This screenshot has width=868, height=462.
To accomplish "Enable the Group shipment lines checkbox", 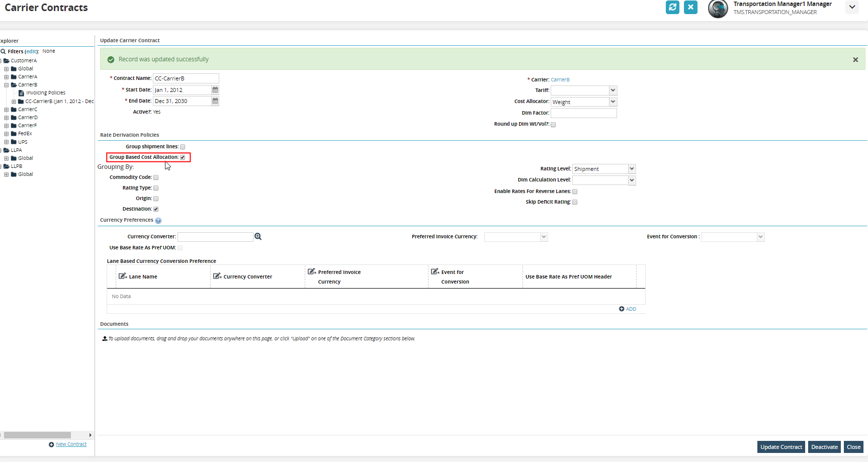I will 183,147.
